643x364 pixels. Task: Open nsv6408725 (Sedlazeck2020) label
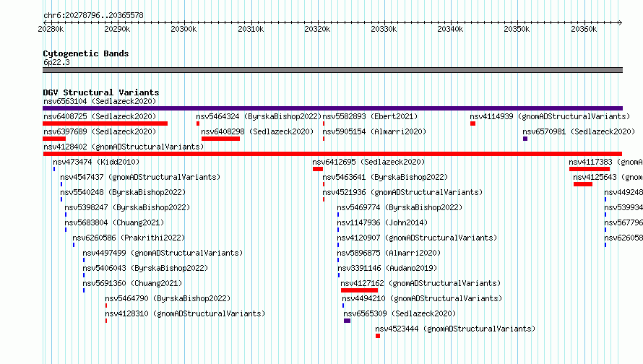pos(100,116)
